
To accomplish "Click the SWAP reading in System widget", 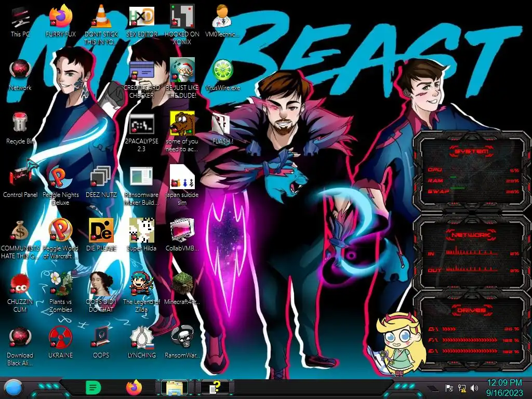I will pos(474,191).
